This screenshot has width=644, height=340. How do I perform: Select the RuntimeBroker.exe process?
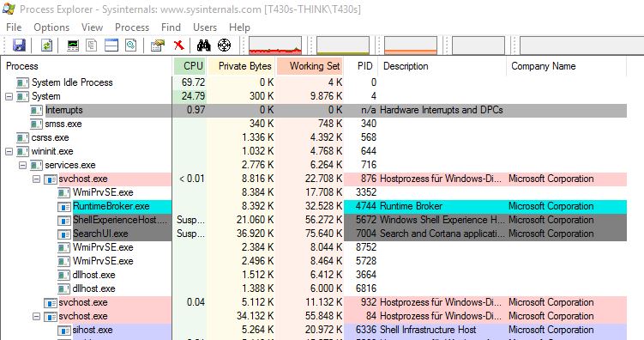coord(111,206)
